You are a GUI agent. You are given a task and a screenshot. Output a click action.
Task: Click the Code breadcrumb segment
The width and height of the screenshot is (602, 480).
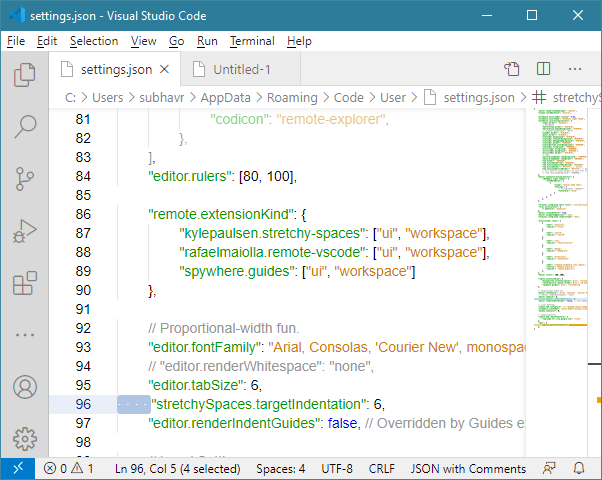tap(349, 98)
